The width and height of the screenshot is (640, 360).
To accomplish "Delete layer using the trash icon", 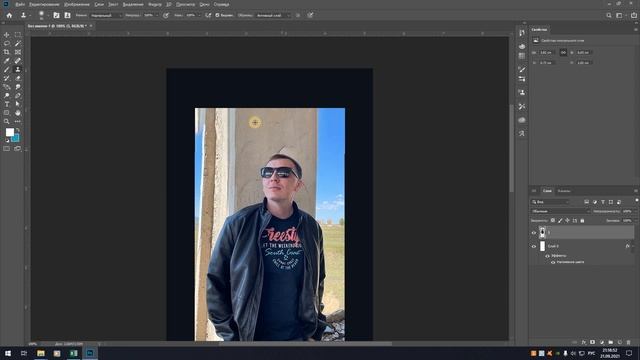I will (x=629, y=342).
